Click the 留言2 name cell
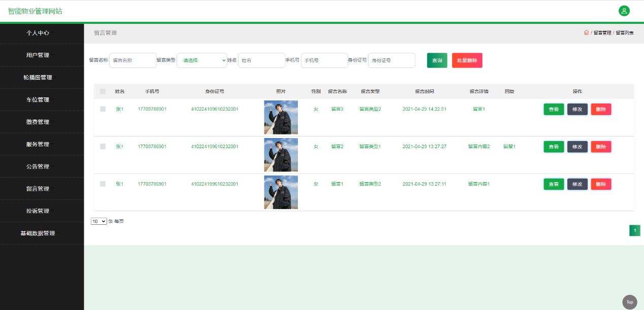This screenshot has width=644, height=310. (x=337, y=147)
